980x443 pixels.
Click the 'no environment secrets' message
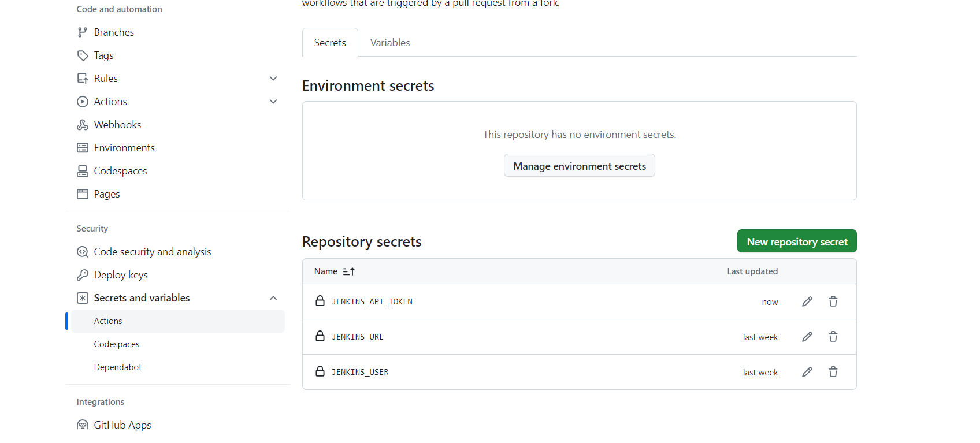pos(580,135)
